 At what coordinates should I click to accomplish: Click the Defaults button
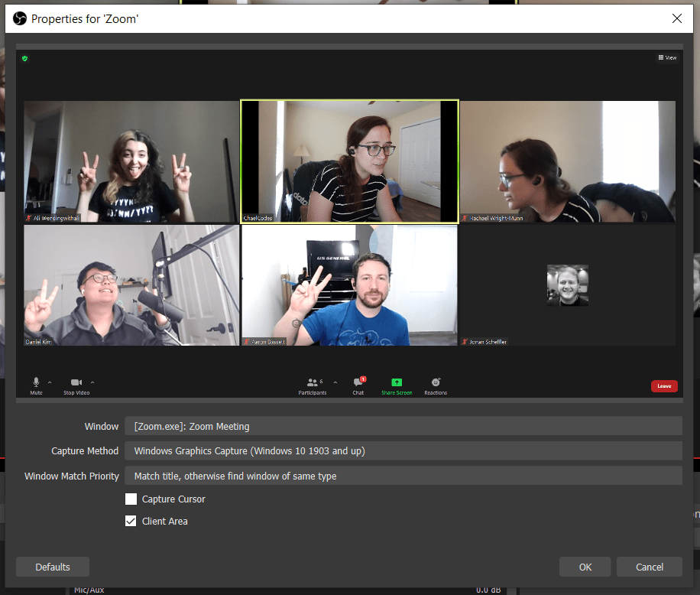(x=53, y=567)
